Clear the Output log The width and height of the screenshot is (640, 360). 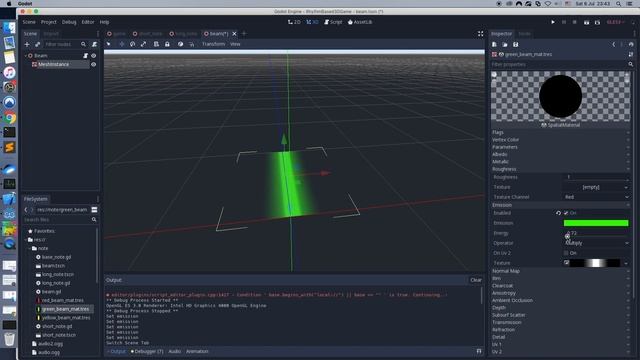(476, 280)
